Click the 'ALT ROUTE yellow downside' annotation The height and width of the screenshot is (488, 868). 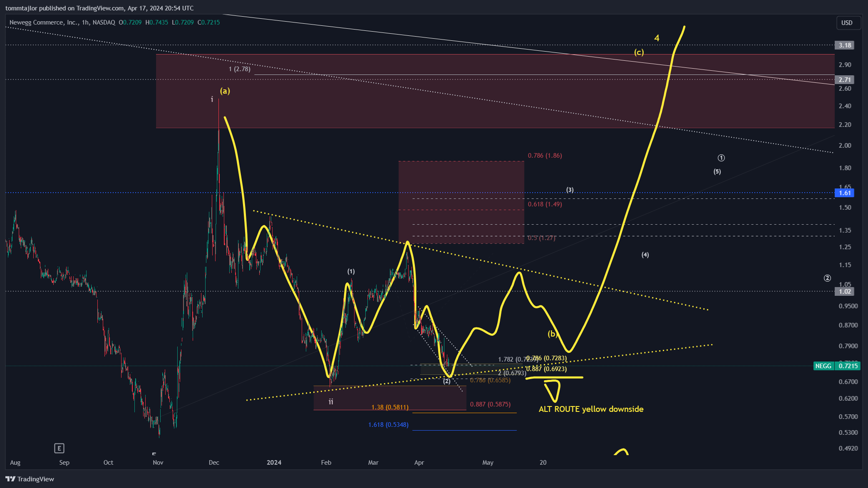(591, 409)
